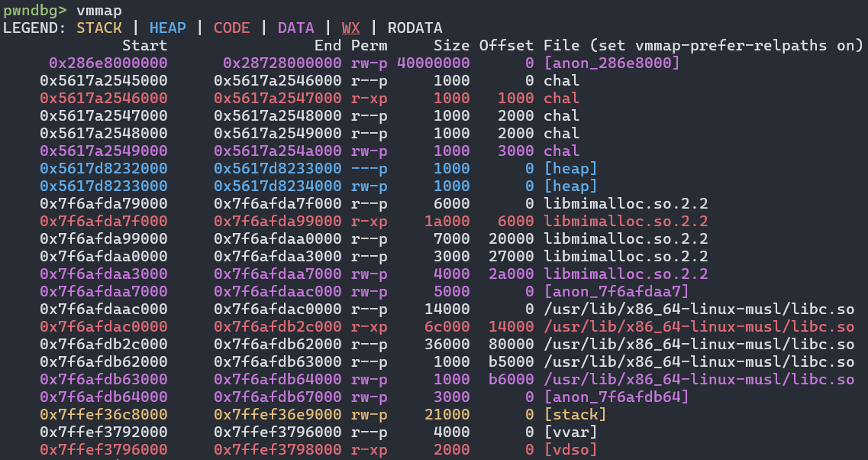Select the RODATA legend label
This screenshot has height=460, width=868.
(x=415, y=28)
